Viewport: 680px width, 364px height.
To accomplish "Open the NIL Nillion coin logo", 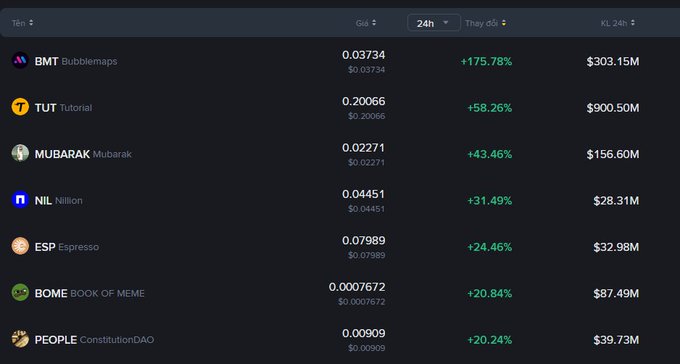I will tap(20, 200).
